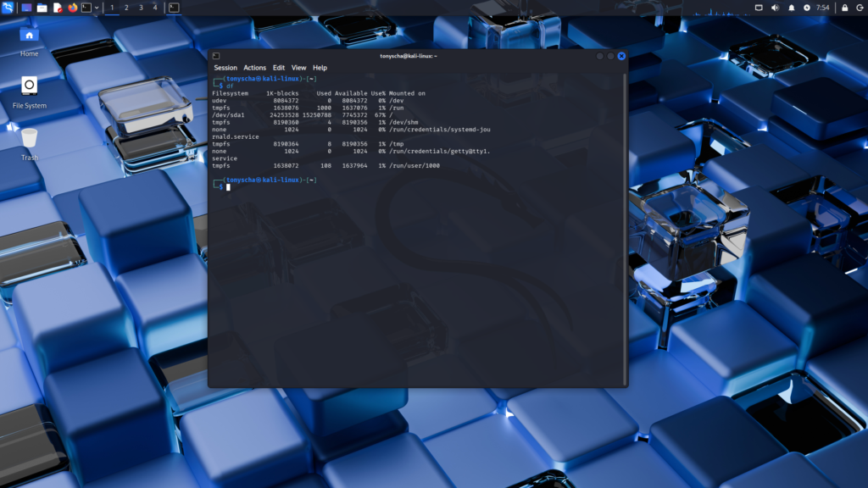This screenshot has width=868, height=488.
Task: Open a terminal from the panel launcher
Action: pyautogui.click(x=86, y=8)
